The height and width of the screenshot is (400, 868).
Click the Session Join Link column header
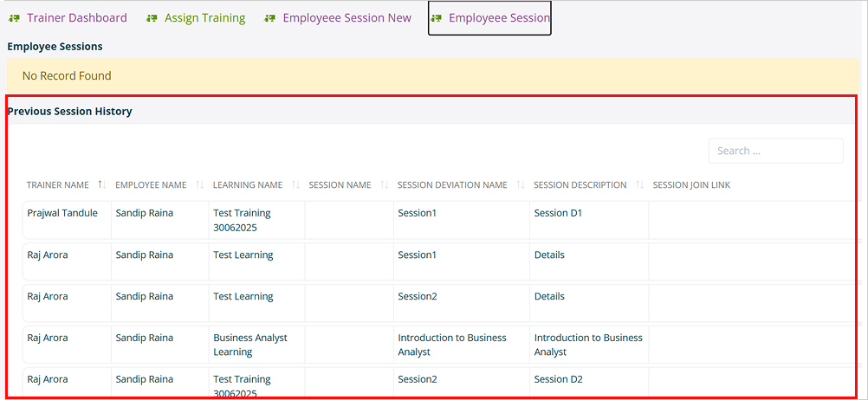tap(691, 184)
